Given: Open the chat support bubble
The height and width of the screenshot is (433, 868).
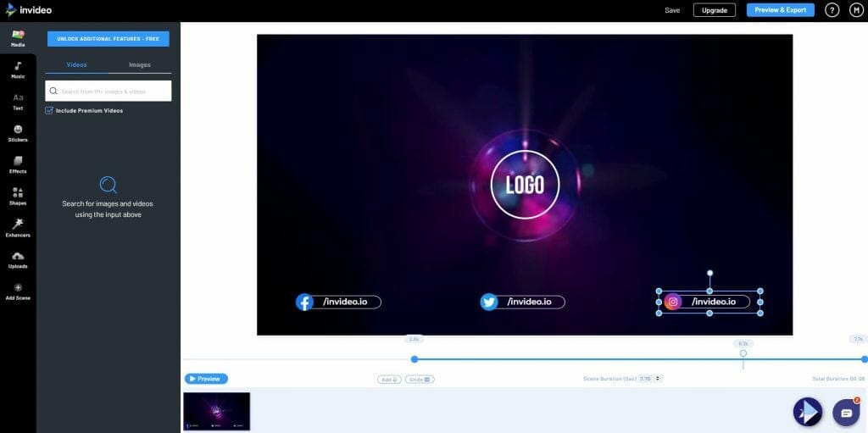Looking at the screenshot, I should pyautogui.click(x=847, y=413).
